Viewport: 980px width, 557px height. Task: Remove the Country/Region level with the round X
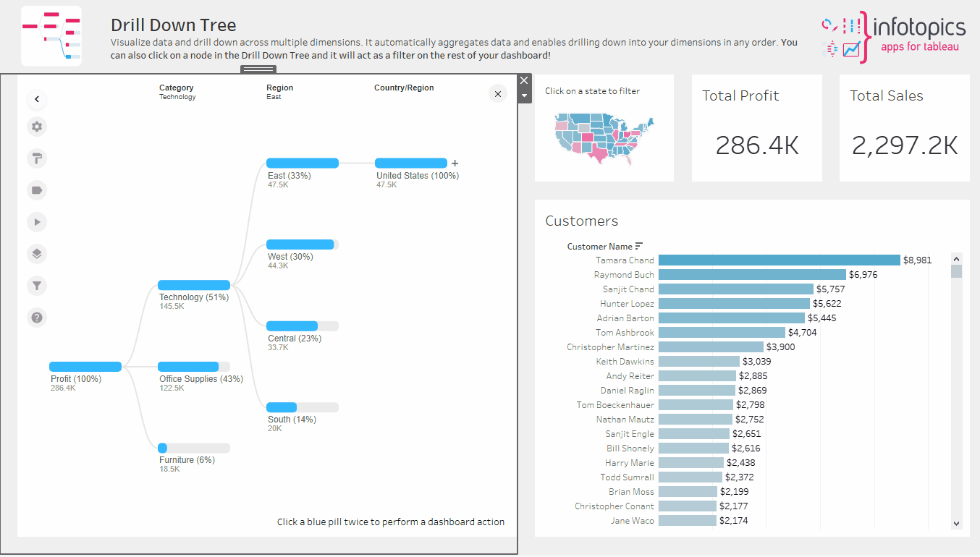tap(498, 93)
